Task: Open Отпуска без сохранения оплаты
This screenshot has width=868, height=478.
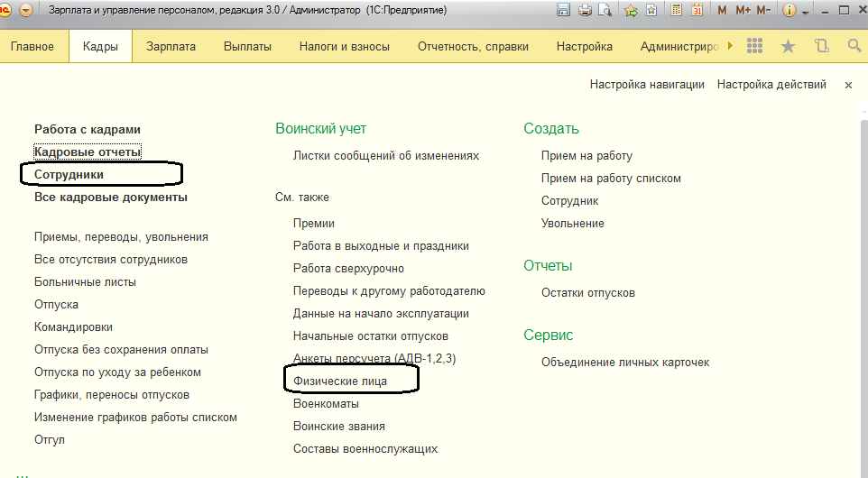Action: point(121,350)
